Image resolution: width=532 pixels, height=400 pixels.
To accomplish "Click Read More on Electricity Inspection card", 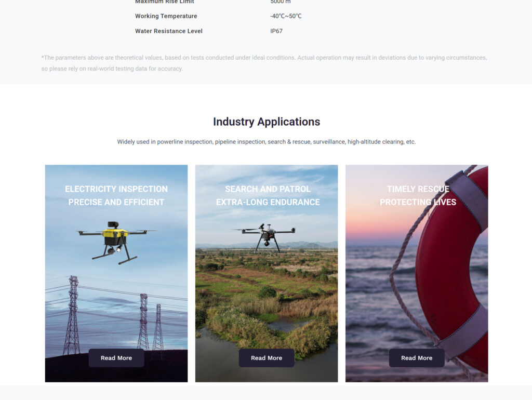I will coord(116,358).
